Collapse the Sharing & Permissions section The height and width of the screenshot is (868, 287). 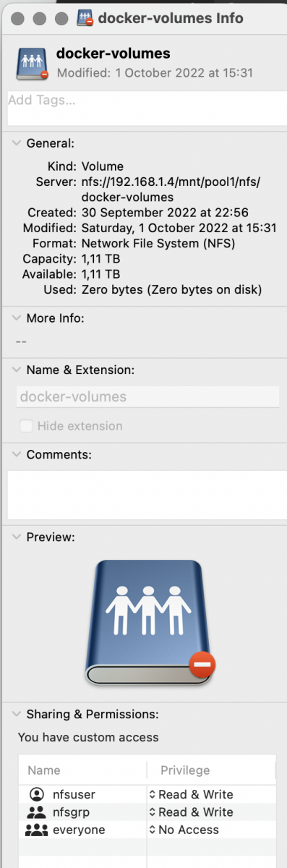(x=17, y=714)
